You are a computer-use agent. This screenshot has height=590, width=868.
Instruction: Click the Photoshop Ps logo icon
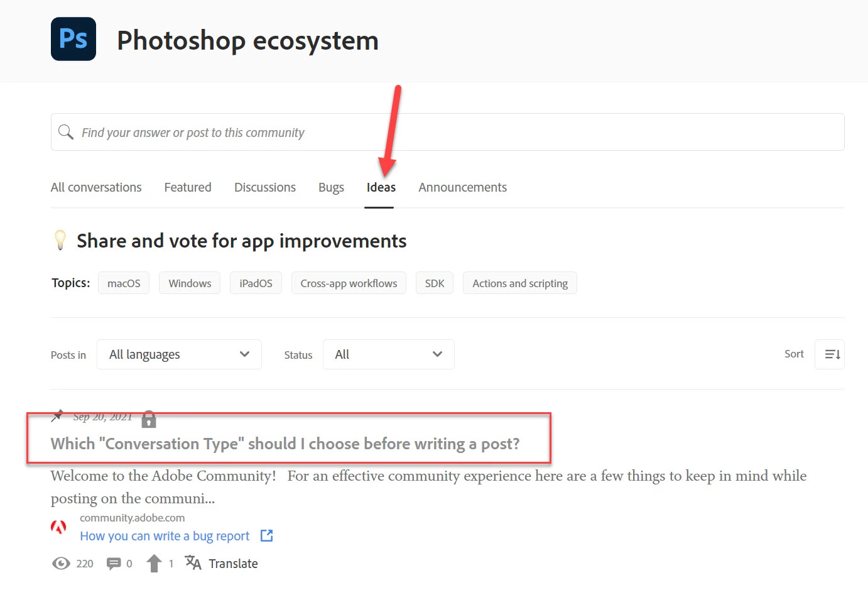pos(73,39)
